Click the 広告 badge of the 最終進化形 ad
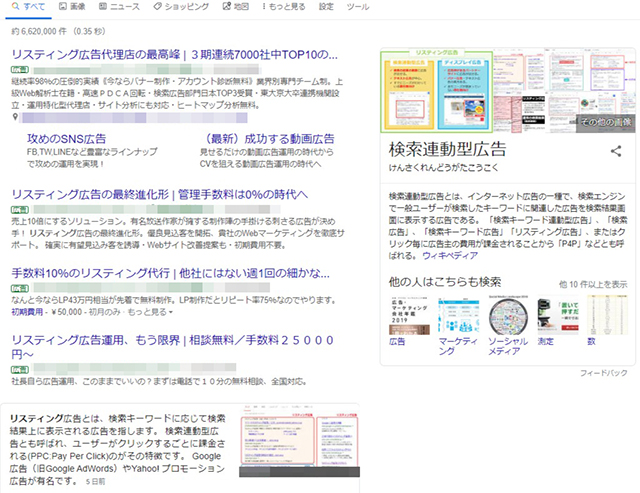This screenshot has height=493, width=640. 20,210
